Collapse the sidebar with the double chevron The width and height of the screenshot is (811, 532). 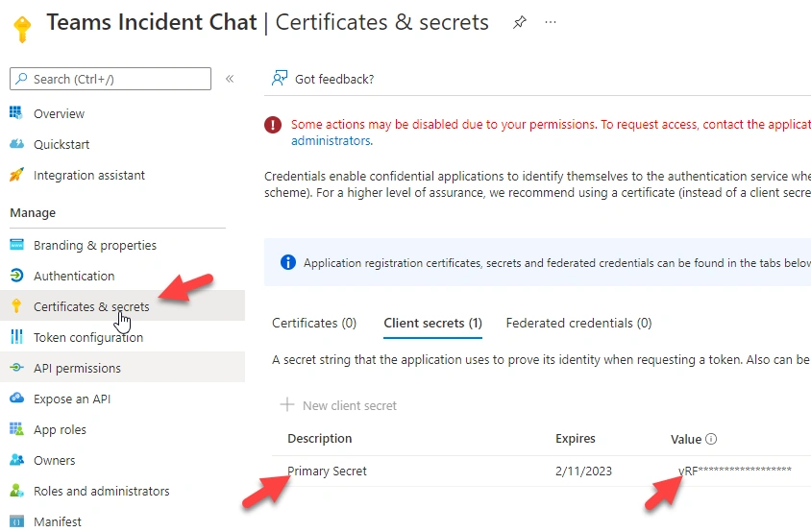click(x=230, y=79)
